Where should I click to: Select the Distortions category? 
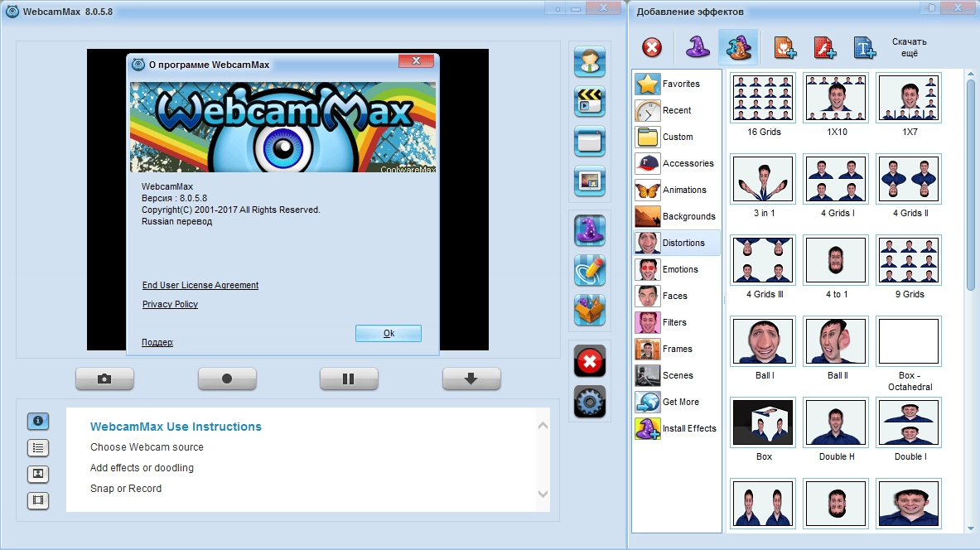point(677,243)
